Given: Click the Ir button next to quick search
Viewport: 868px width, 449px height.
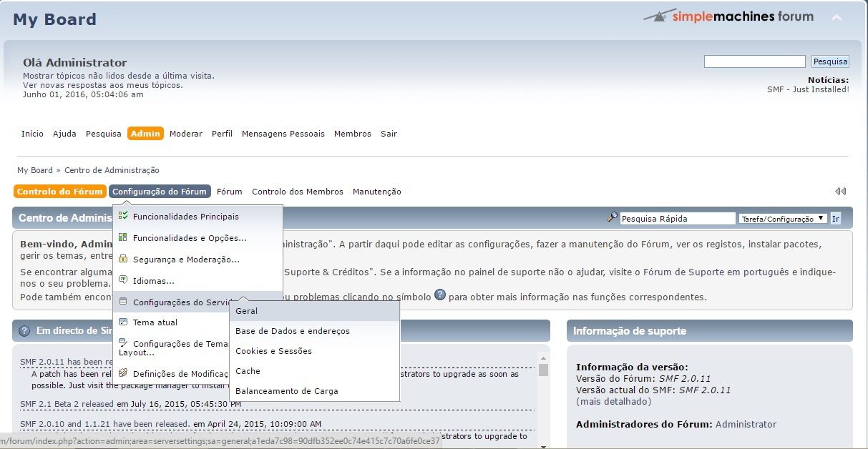Looking at the screenshot, I should (x=836, y=219).
